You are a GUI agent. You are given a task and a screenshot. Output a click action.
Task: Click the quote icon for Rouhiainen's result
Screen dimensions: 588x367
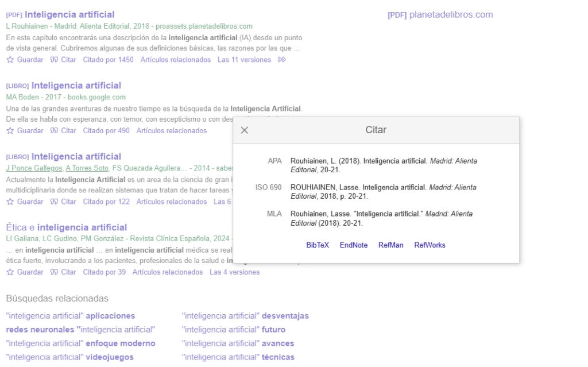point(54,60)
